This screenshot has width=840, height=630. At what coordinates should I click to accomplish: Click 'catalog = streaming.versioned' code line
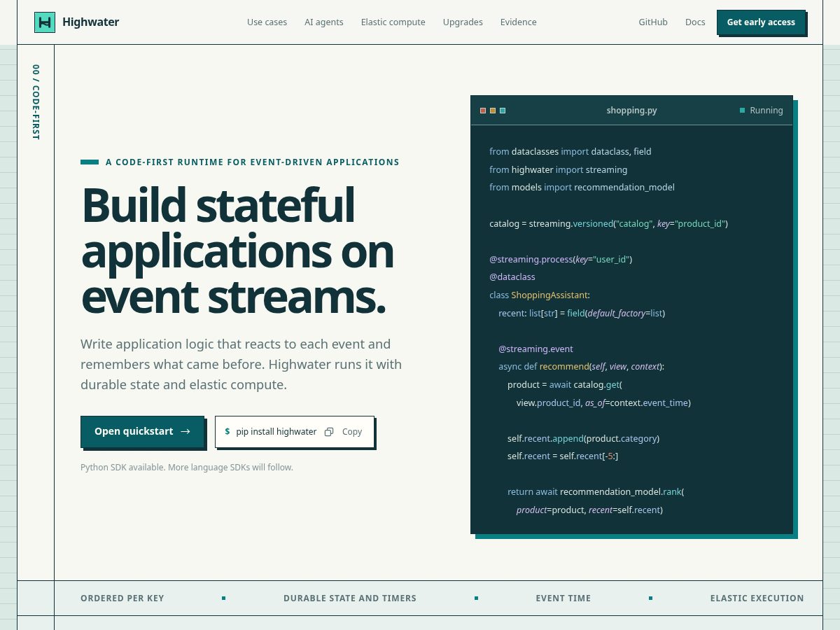pyautogui.click(x=609, y=224)
